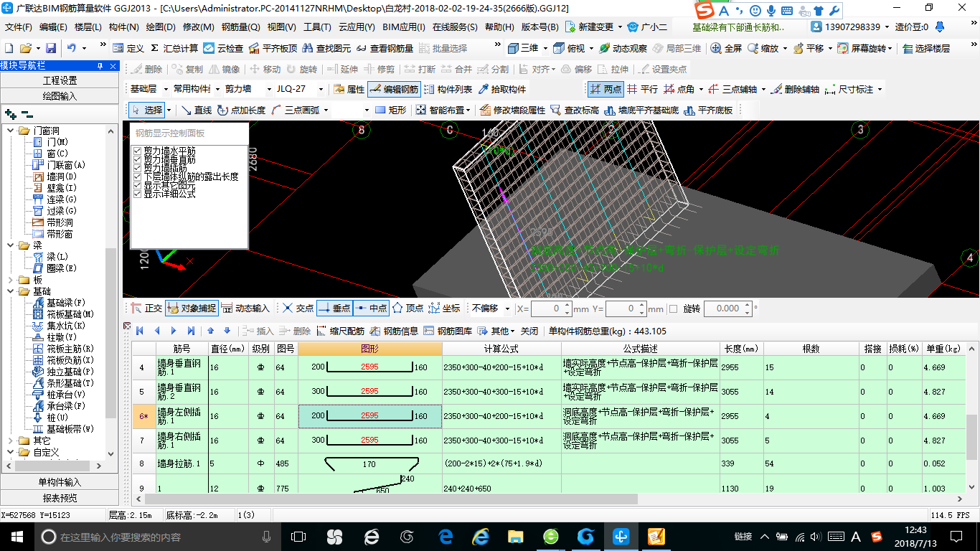The width and height of the screenshot is (980, 551).
Task: Click 删除辅轴 delete auxiliary axis
Action: (795, 89)
